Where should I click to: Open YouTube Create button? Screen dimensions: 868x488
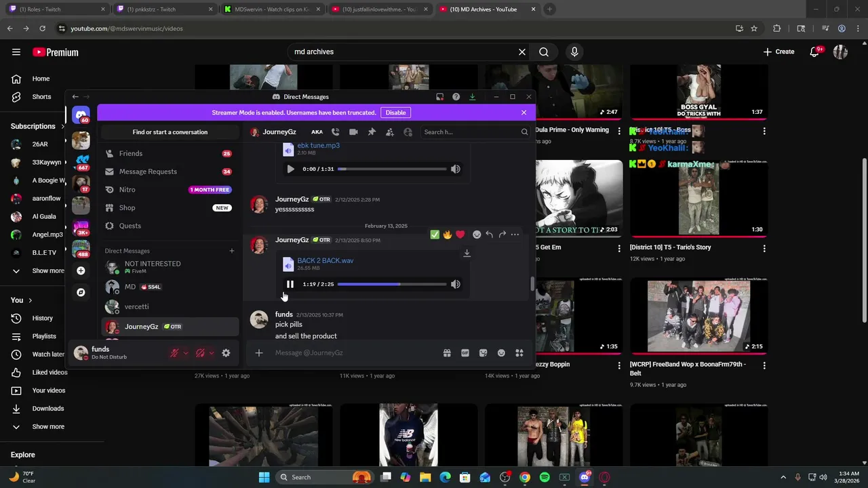(778, 52)
